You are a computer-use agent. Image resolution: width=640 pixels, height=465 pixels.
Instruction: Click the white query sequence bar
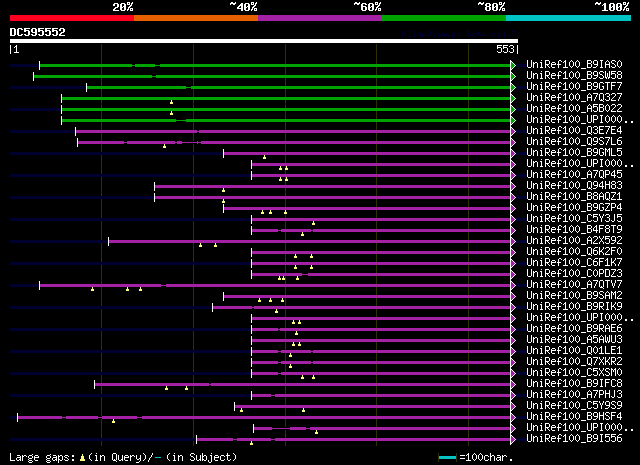click(x=264, y=41)
